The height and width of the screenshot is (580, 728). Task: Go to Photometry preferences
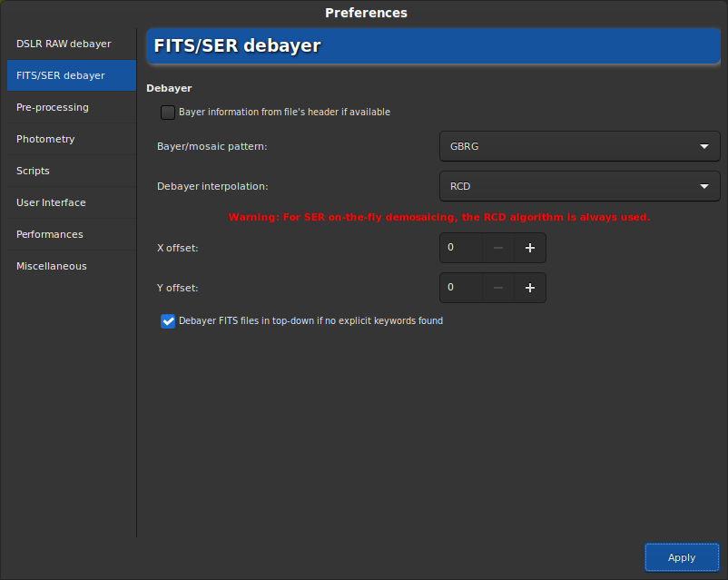pyautogui.click(x=45, y=139)
